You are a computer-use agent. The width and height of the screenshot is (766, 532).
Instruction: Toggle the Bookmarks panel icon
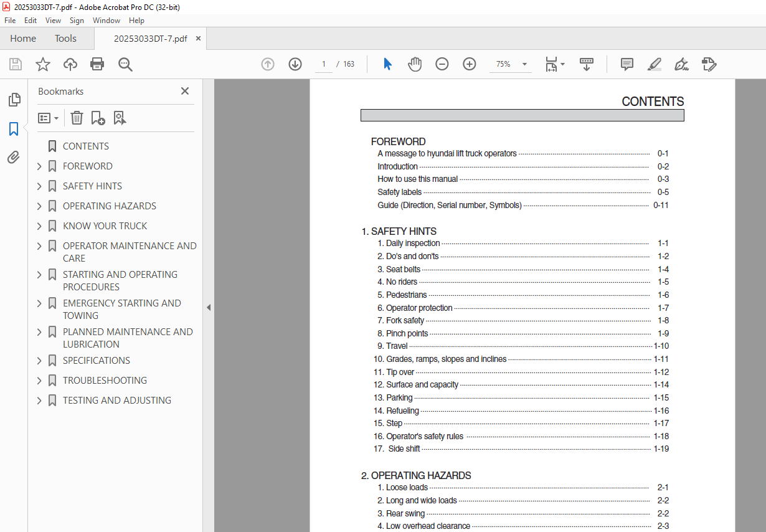pos(14,129)
